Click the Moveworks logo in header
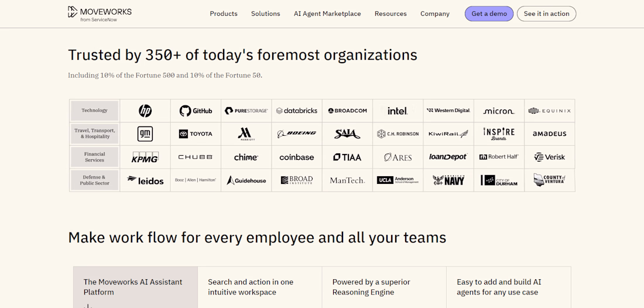Viewport: 644px width, 308px height. [100, 13]
